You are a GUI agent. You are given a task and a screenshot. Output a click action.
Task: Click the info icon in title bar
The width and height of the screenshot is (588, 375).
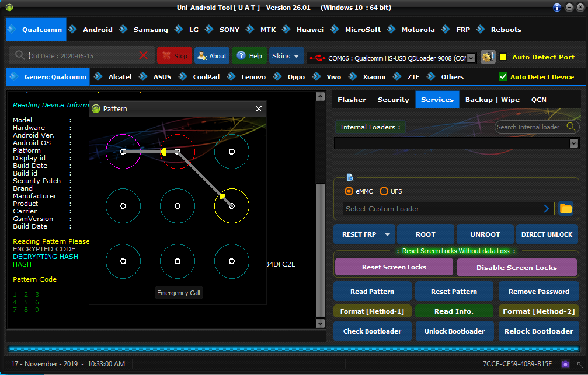pos(557,8)
